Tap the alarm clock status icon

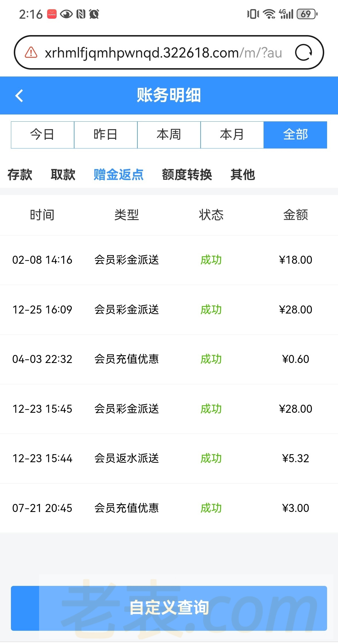94,14
